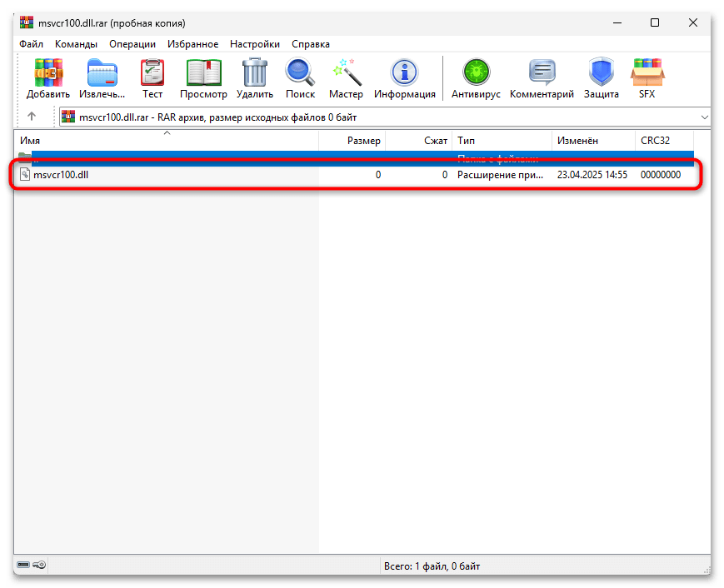Image resolution: width=724 pixels, height=588 pixels.
Task: Open the Настройки menu
Action: pos(255,44)
